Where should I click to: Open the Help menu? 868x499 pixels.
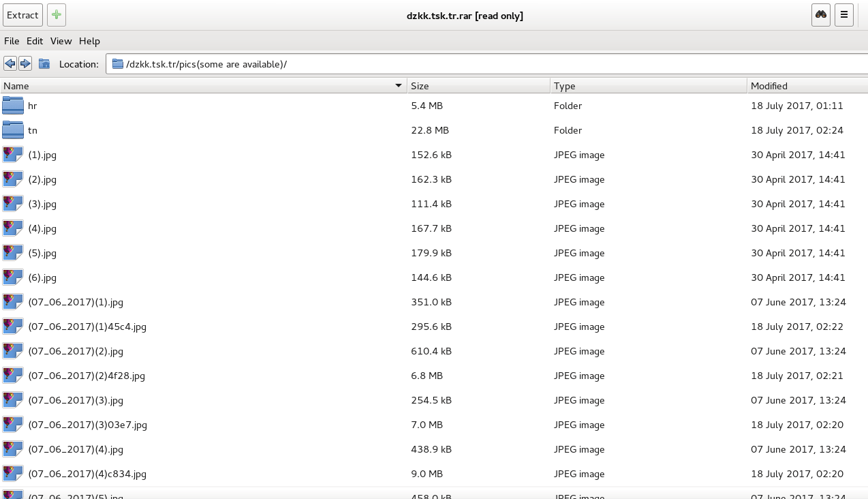coord(89,41)
